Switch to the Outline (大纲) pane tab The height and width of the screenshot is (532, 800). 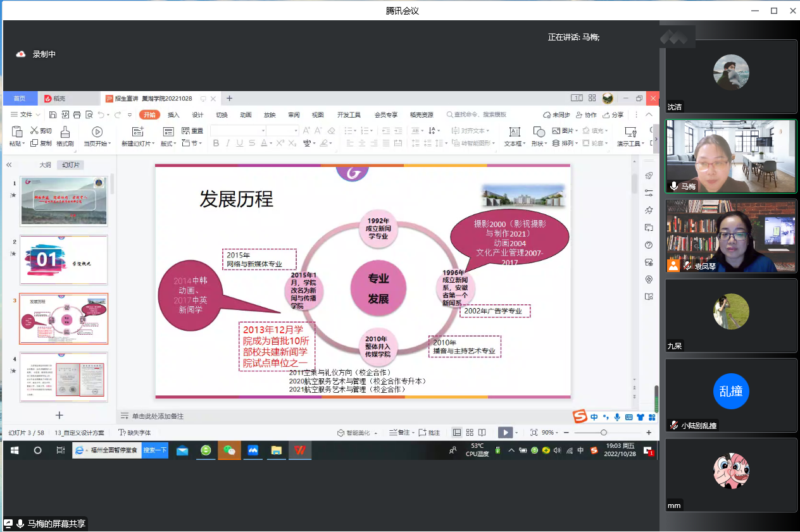pyautogui.click(x=45, y=164)
